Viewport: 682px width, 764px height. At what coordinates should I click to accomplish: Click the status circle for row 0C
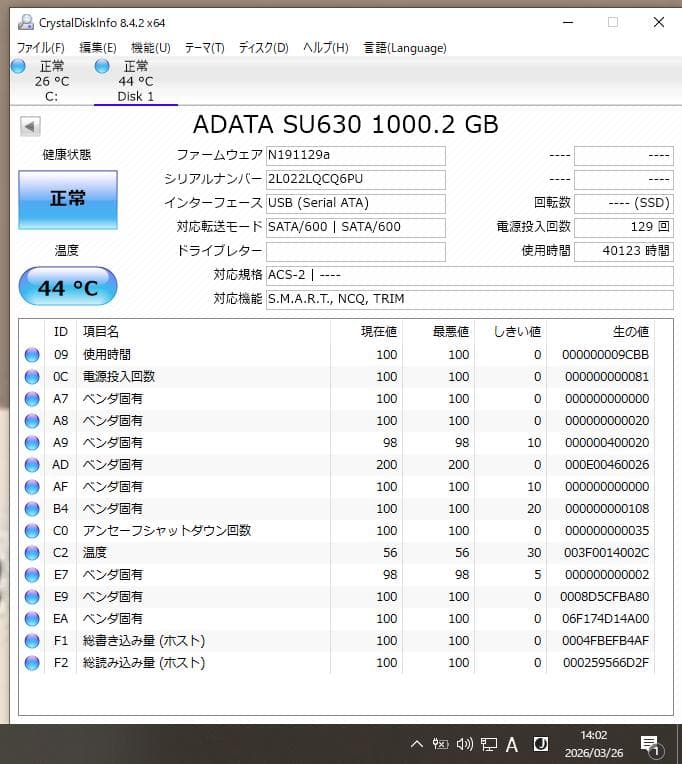pos(32,377)
